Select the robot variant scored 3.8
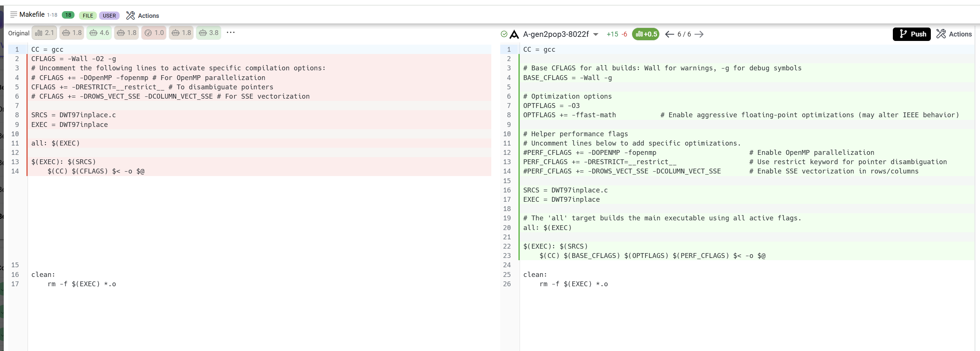 209,33
